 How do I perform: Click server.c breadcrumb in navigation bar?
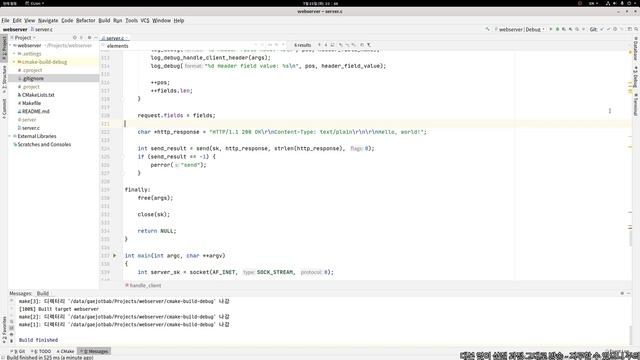click(x=42, y=29)
